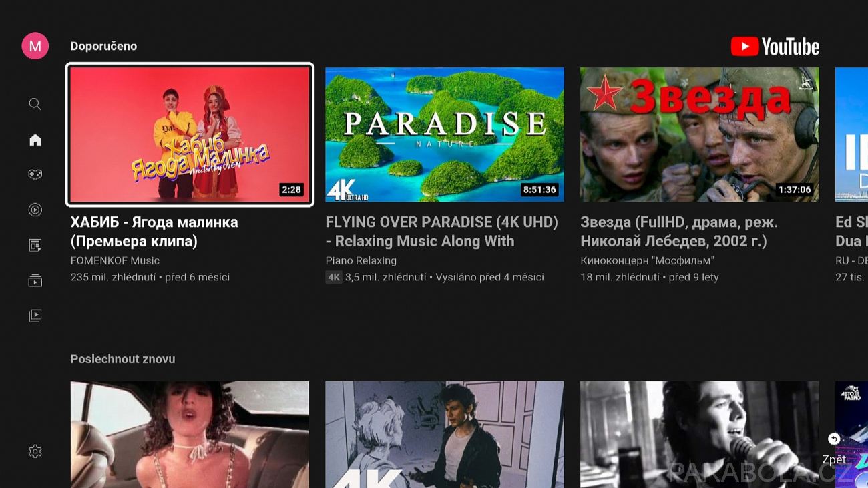
Task: Click the YouTube logo
Action: pyautogui.click(x=775, y=47)
